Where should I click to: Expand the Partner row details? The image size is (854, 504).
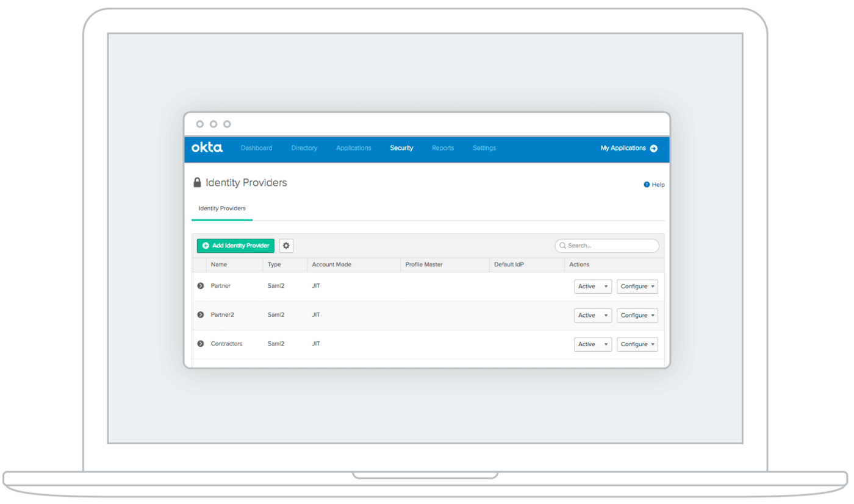pyautogui.click(x=200, y=286)
